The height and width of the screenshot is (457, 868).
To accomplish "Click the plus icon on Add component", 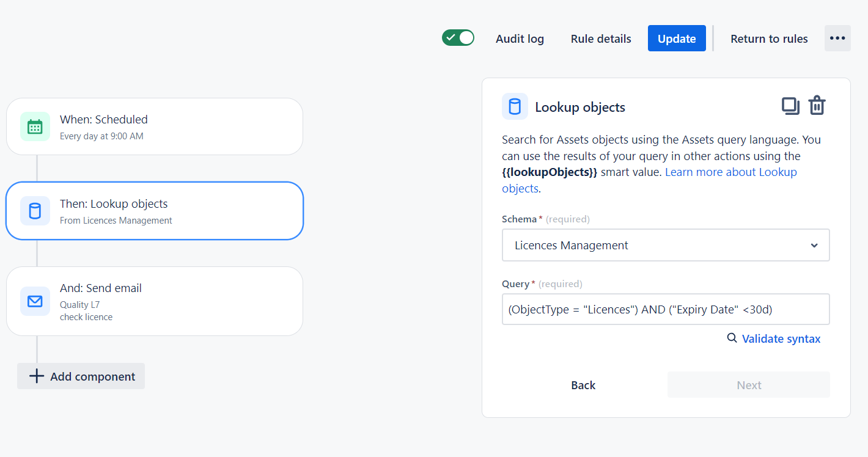I will [37, 376].
